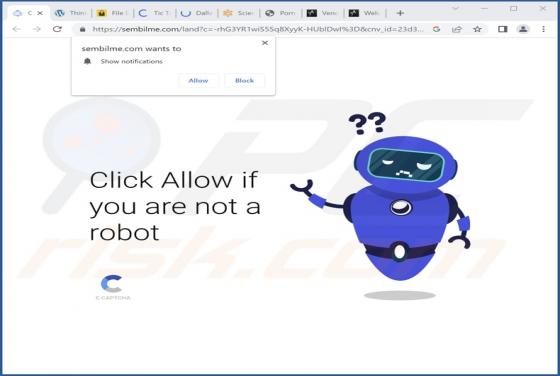Switch to the Tic tab

point(154,13)
